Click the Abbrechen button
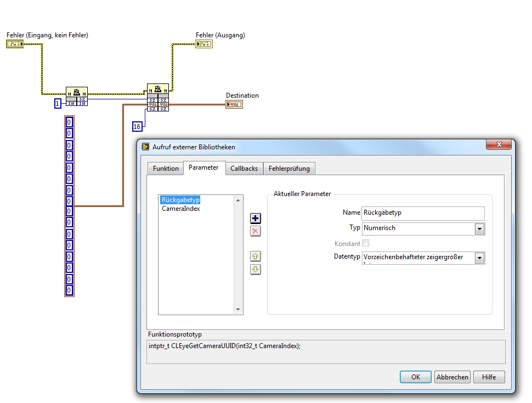The image size is (532, 403). [452, 377]
